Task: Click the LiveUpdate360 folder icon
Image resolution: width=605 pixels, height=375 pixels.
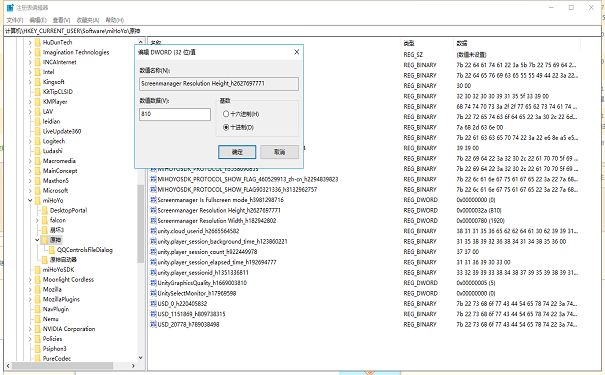Action: (x=37, y=131)
